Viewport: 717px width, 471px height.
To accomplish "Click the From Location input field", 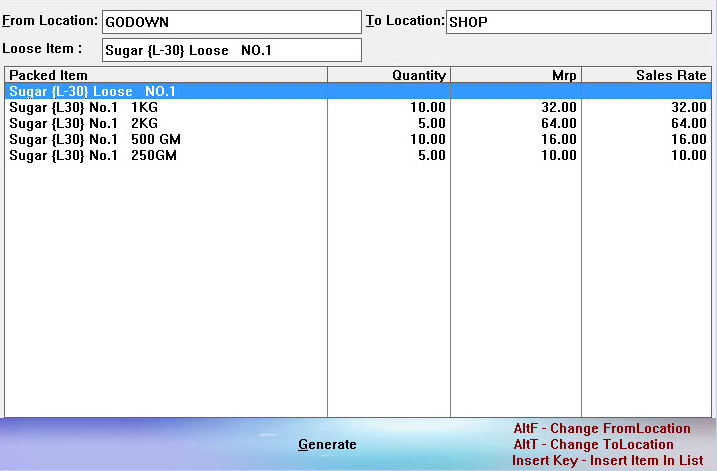I will 232,22.
